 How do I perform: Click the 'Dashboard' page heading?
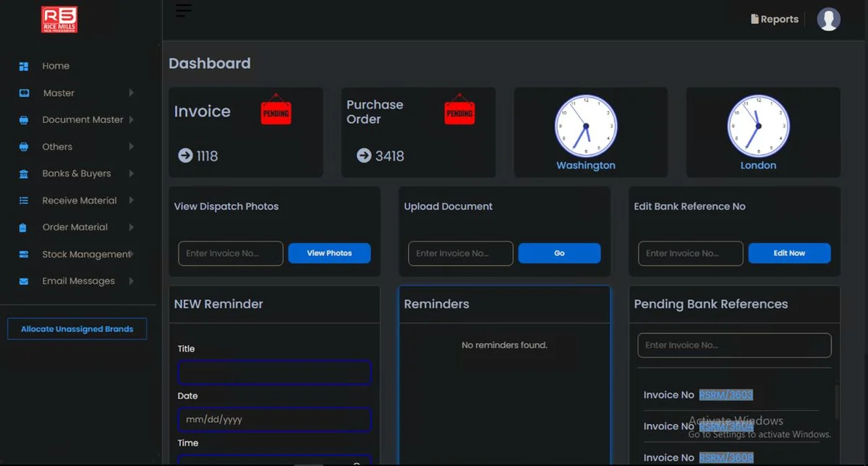(x=210, y=64)
